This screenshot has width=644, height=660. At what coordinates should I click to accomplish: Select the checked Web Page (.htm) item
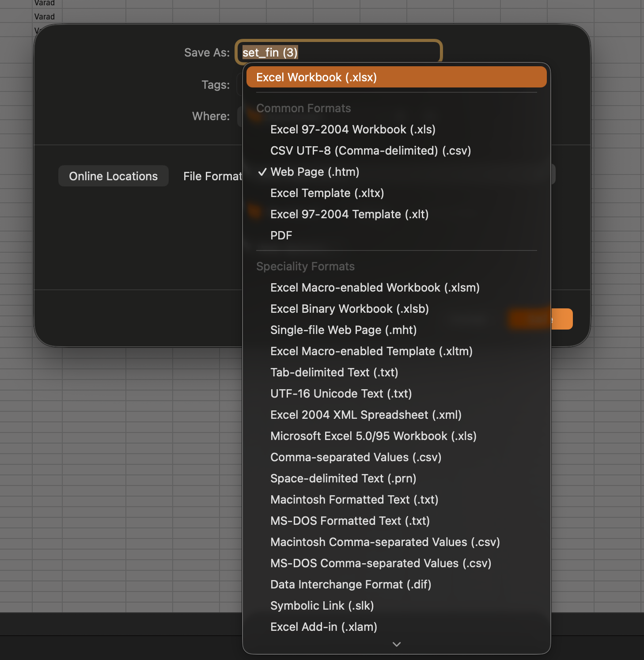click(x=314, y=172)
